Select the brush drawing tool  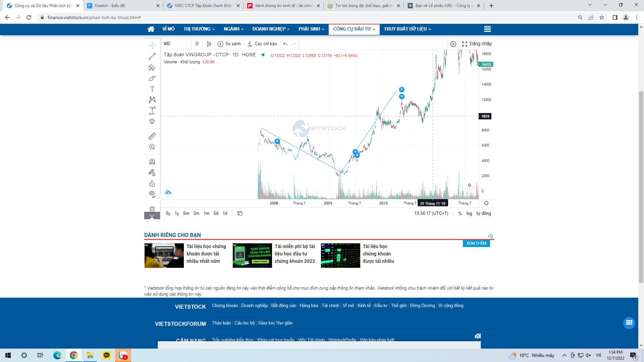tap(152, 78)
